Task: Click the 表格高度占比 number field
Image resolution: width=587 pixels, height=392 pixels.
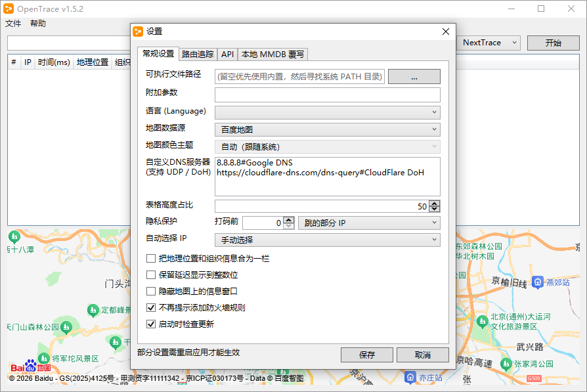Action: (x=322, y=206)
